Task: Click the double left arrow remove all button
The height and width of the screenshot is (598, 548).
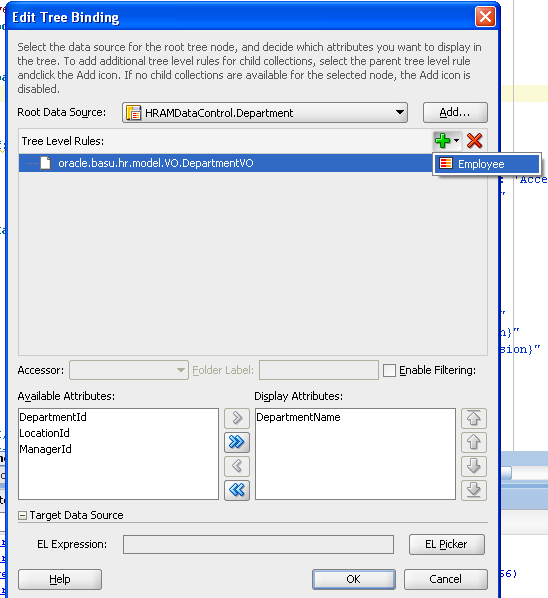Action: point(237,490)
